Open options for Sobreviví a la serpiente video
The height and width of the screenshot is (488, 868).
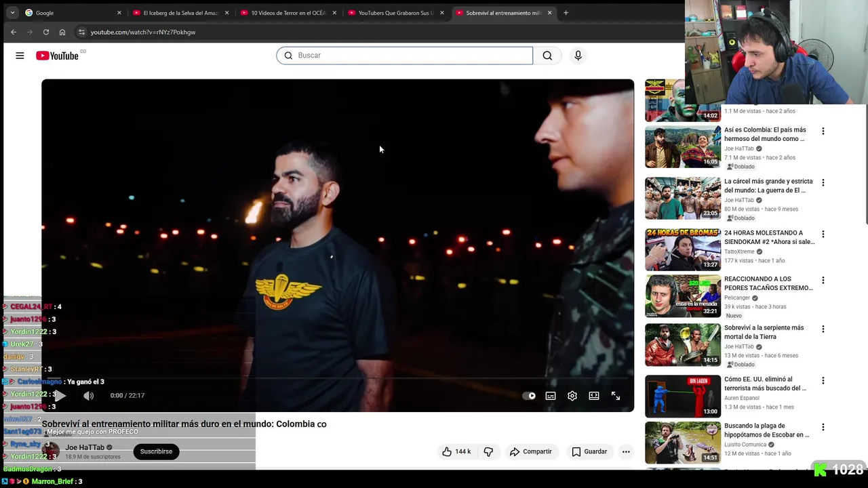coord(823,329)
